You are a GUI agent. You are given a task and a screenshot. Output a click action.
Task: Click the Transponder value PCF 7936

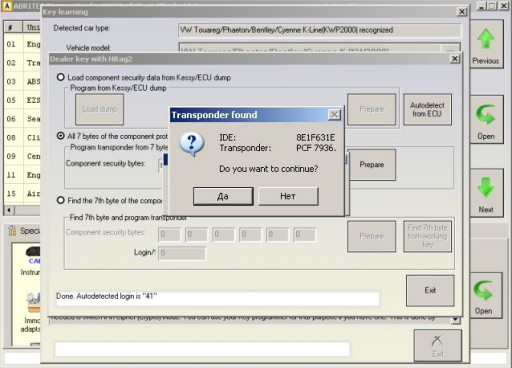coord(316,148)
